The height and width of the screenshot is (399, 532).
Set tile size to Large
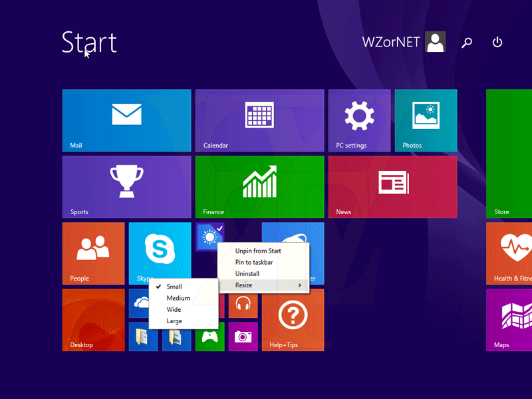point(184,321)
